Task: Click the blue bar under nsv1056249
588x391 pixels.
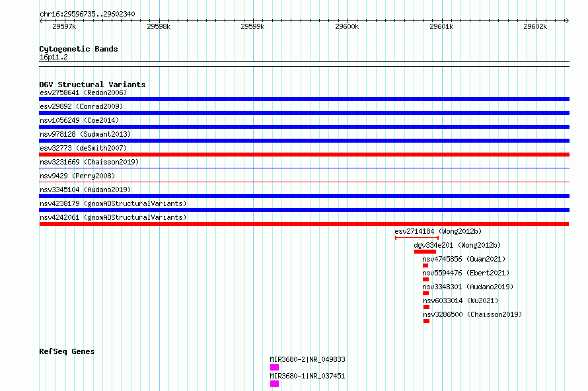Action: pyautogui.click(x=304, y=127)
